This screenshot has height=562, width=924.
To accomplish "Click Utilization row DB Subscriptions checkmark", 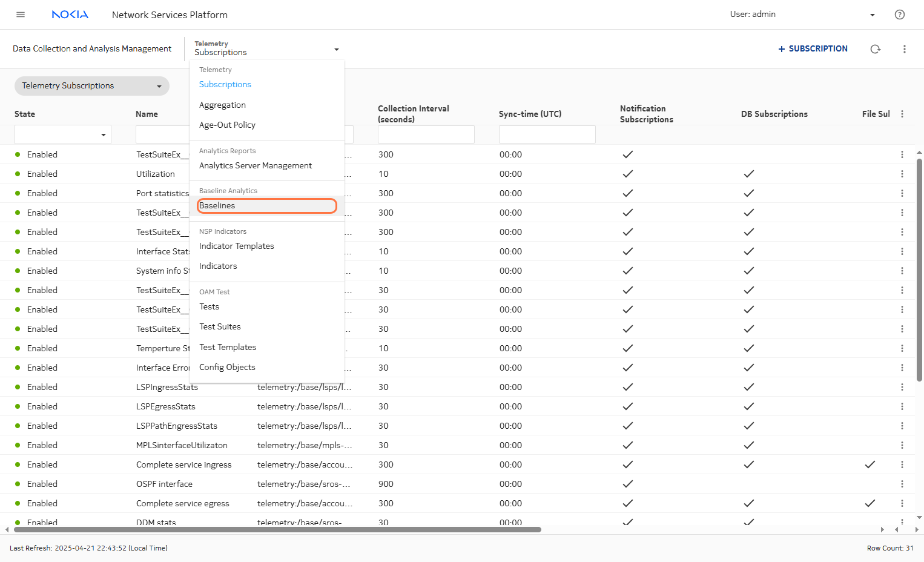I will 748,174.
